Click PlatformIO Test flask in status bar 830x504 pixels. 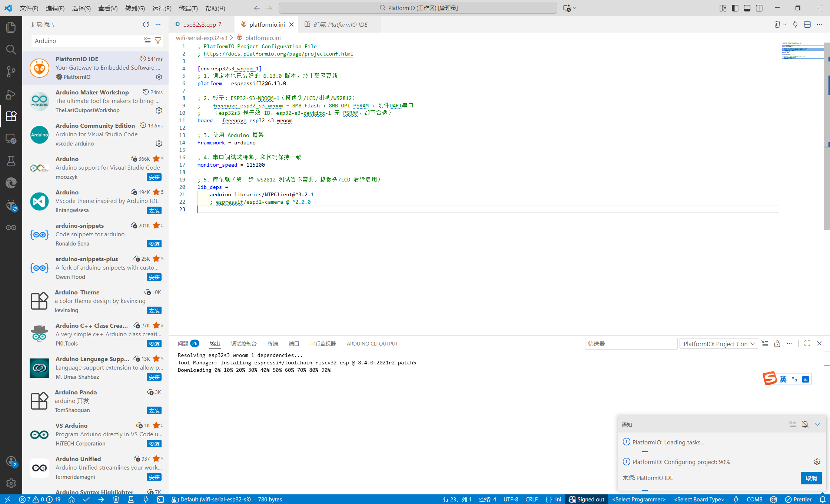click(131, 500)
